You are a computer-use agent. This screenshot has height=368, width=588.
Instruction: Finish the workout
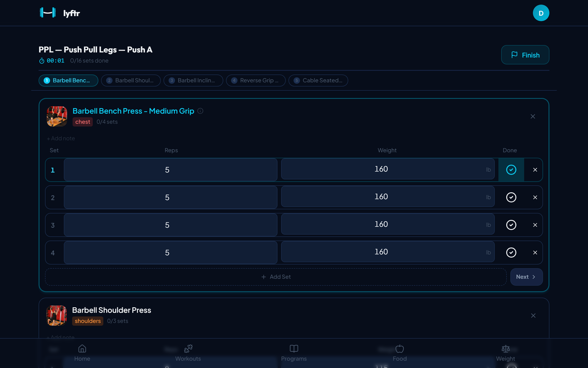point(525,55)
